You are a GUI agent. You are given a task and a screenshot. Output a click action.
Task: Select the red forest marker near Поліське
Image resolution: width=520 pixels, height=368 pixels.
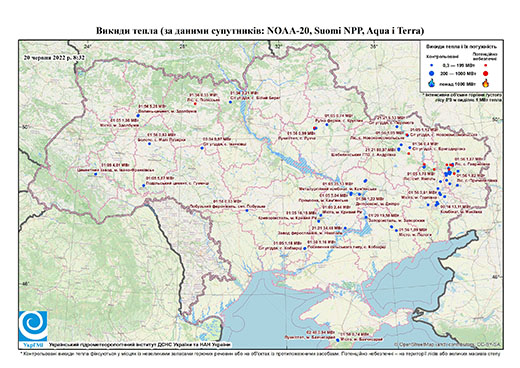[195, 104]
